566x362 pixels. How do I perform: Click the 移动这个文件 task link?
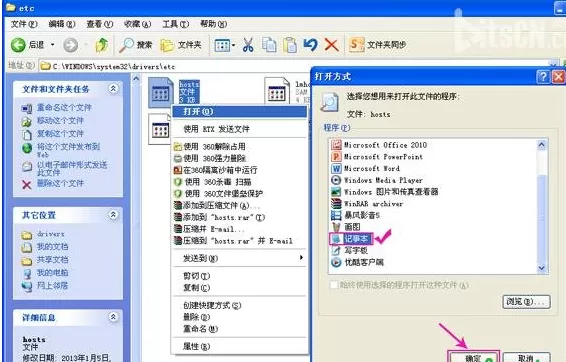pos(60,121)
